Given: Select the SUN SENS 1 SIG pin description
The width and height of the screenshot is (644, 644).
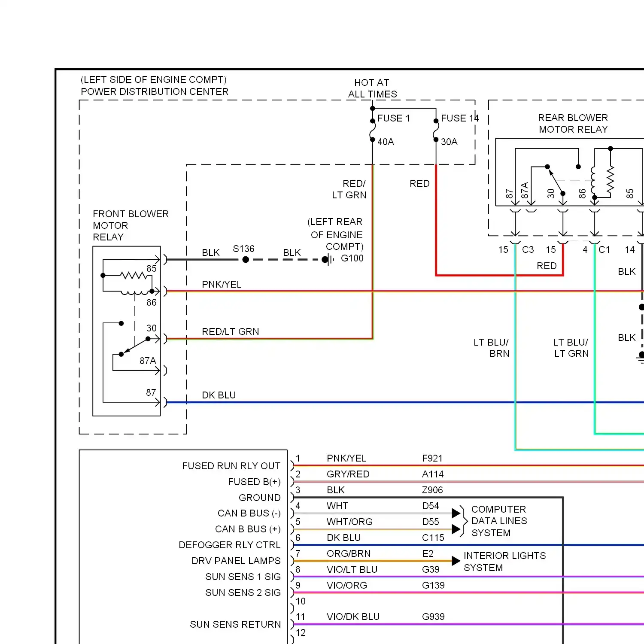Looking at the screenshot, I should tap(243, 577).
